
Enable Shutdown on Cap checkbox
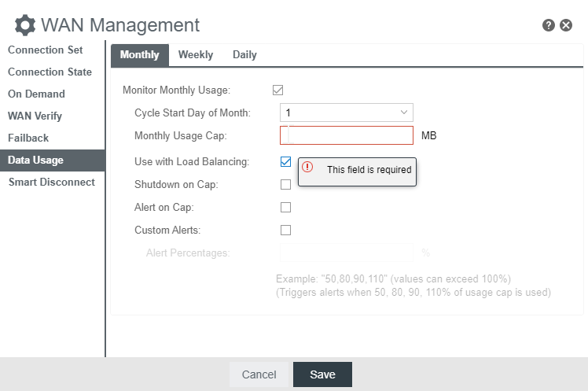coord(286,185)
